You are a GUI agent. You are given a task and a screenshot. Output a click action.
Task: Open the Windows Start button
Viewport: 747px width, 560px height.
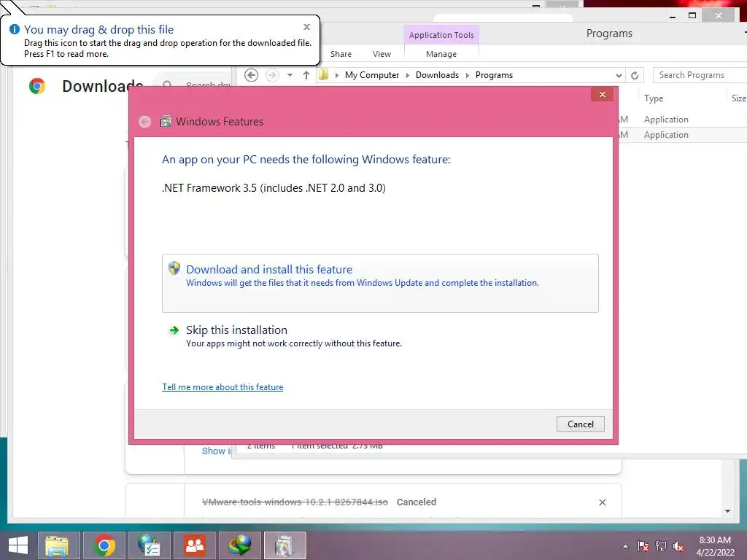18,545
